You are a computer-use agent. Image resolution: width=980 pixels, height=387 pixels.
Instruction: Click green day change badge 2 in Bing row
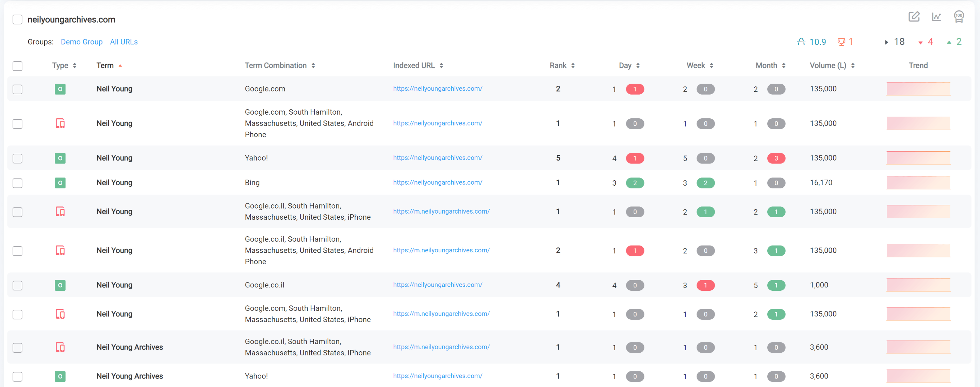click(x=635, y=183)
